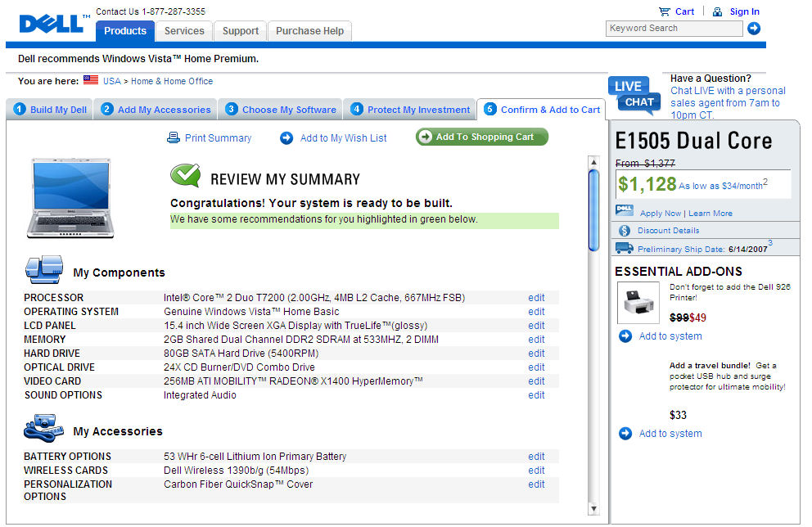Open the Services tab

(x=184, y=30)
